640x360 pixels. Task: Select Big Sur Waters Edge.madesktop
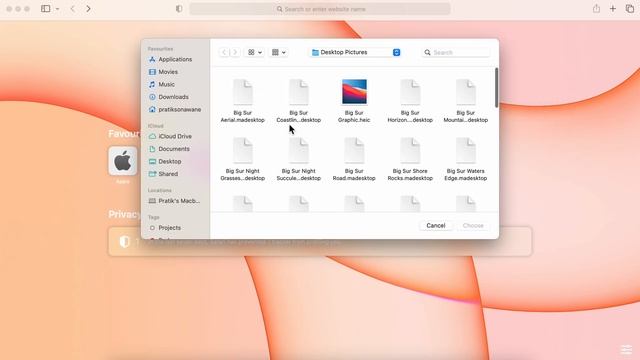[x=465, y=159]
